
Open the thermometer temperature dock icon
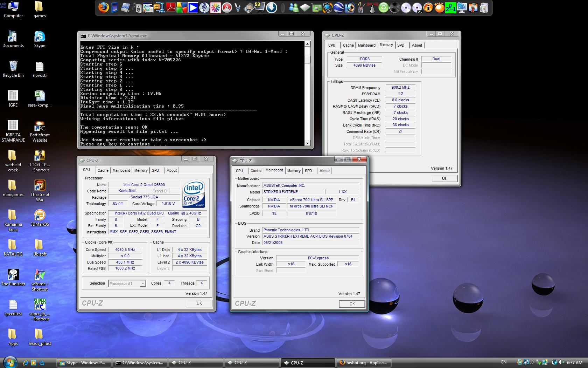pos(473,8)
